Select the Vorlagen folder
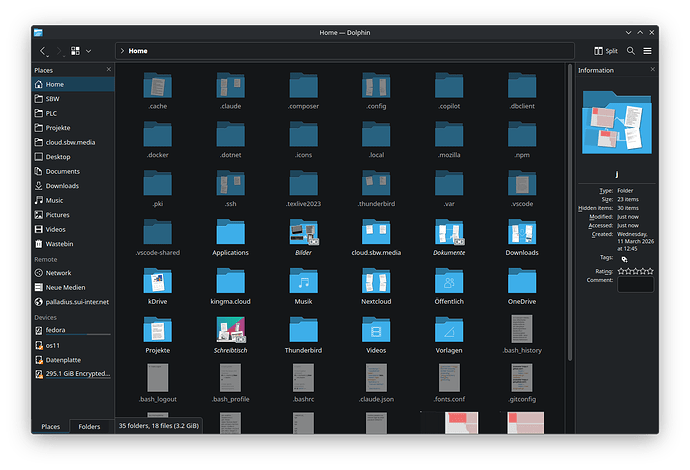The height and width of the screenshot is (470, 690). [449, 335]
